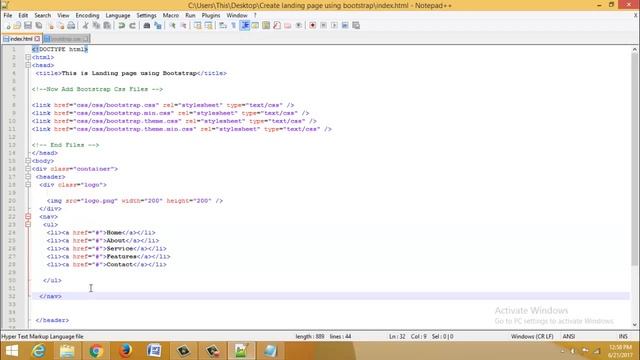Image resolution: width=640 pixels, height=360 pixels.
Task: Open the Function List panel icon
Action: point(277,25)
